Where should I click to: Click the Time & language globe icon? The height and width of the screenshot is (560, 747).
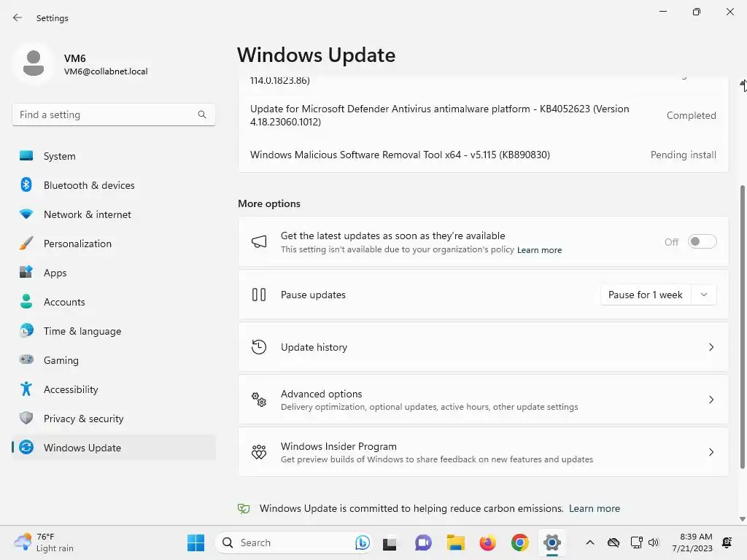[x=26, y=330]
